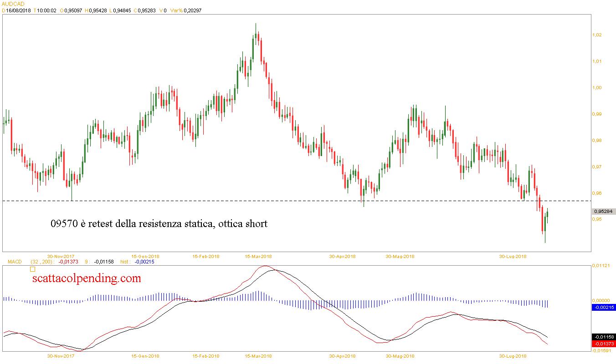
Task: Click the 1,02 price axis label
Action: (597, 35)
